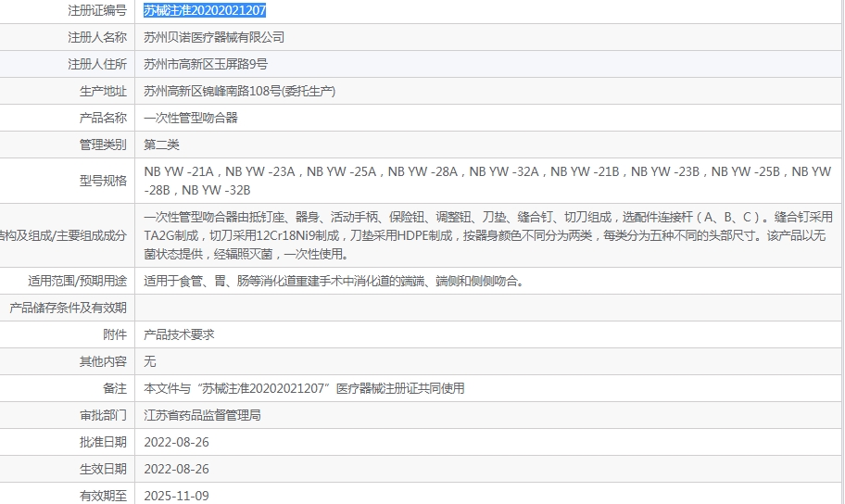Click the 产品名称 label
The height and width of the screenshot is (504, 845).
tap(103, 118)
